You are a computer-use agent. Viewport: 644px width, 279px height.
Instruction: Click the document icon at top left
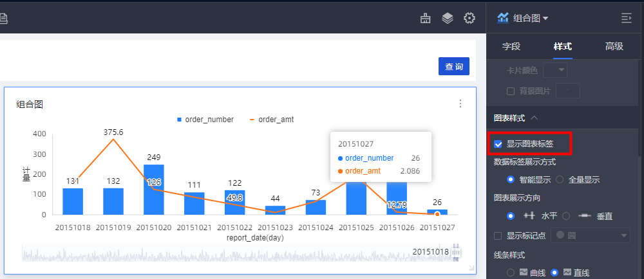4,19
